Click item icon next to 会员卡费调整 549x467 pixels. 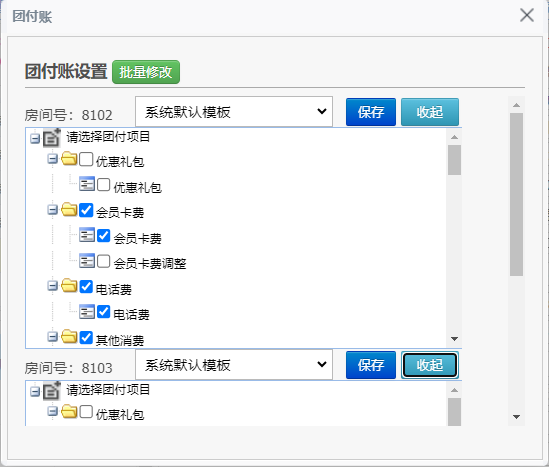pos(87,261)
